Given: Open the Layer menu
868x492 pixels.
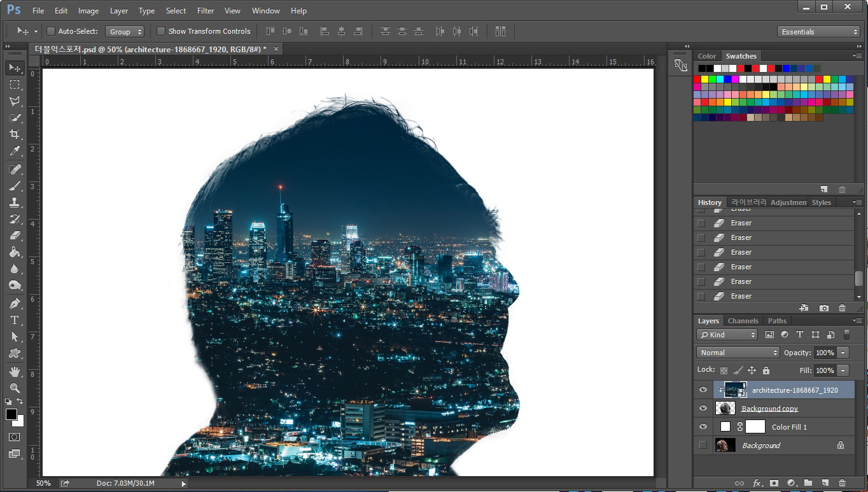Looking at the screenshot, I should coord(119,11).
